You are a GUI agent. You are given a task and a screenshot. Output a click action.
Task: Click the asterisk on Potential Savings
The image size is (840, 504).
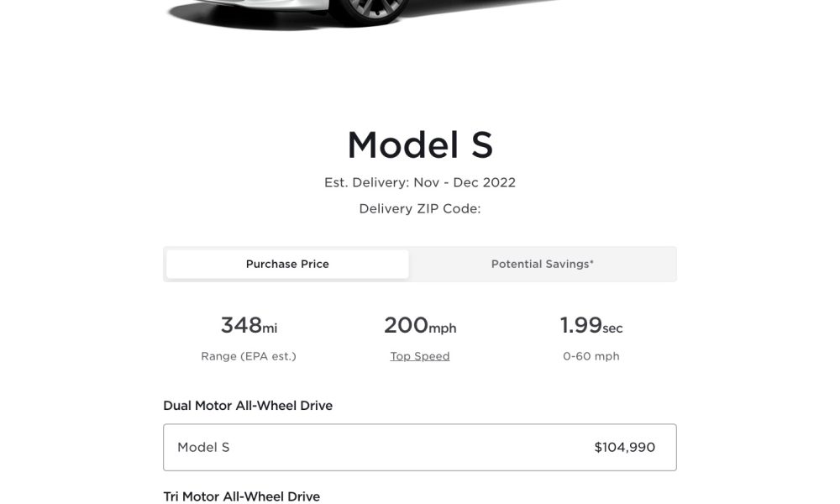click(x=591, y=262)
